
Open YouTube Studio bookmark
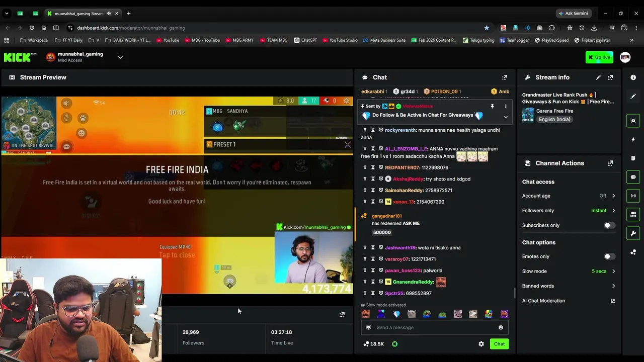point(340,40)
